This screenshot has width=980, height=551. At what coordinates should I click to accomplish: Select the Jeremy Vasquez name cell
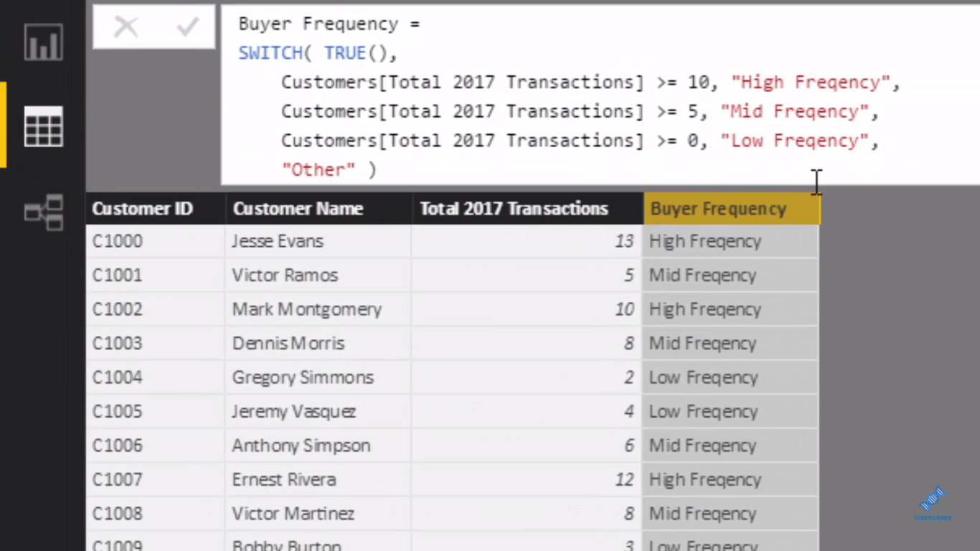click(319, 412)
